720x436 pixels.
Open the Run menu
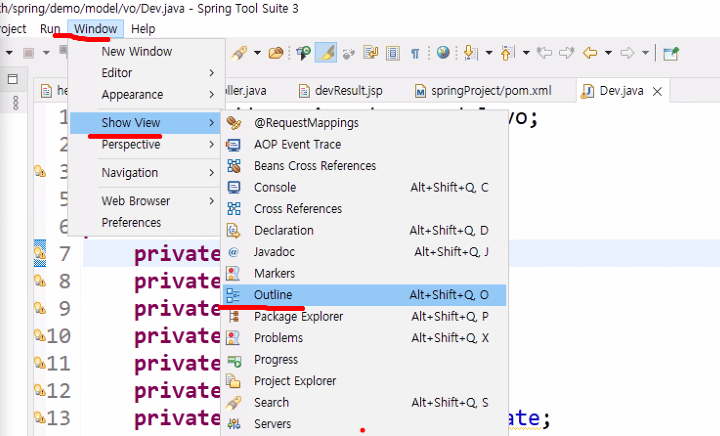pos(50,29)
